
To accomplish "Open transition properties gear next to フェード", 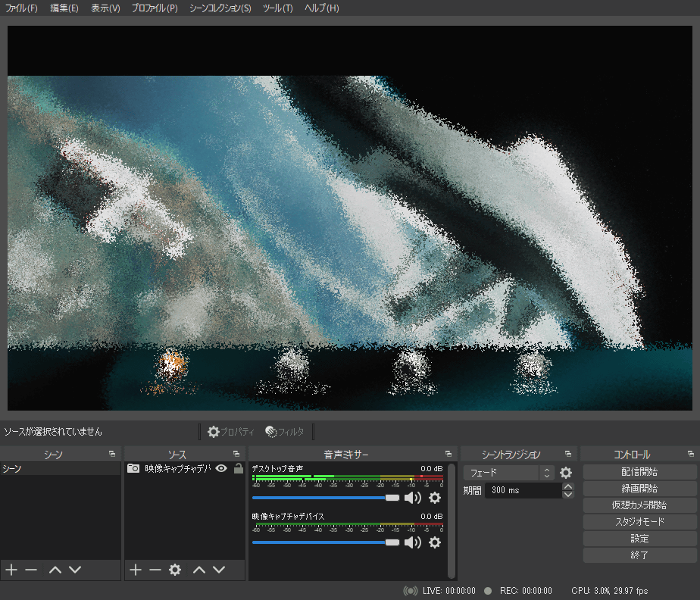I will click(566, 472).
